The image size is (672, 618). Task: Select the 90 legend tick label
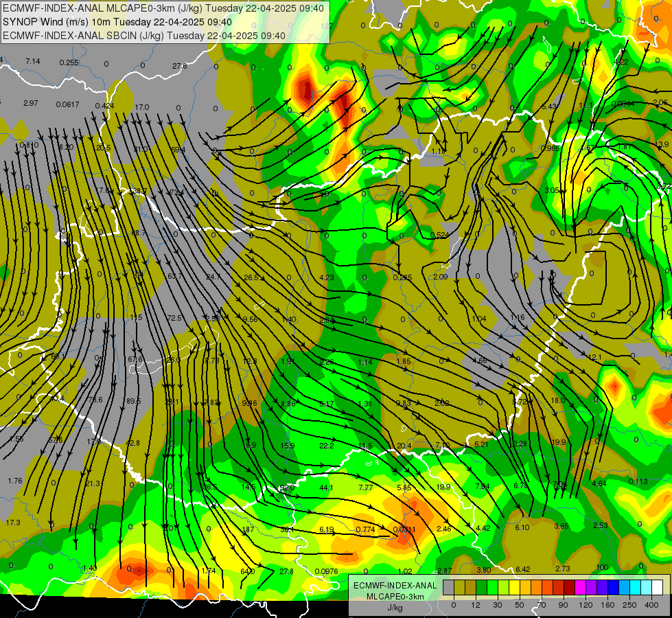pos(563,605)
